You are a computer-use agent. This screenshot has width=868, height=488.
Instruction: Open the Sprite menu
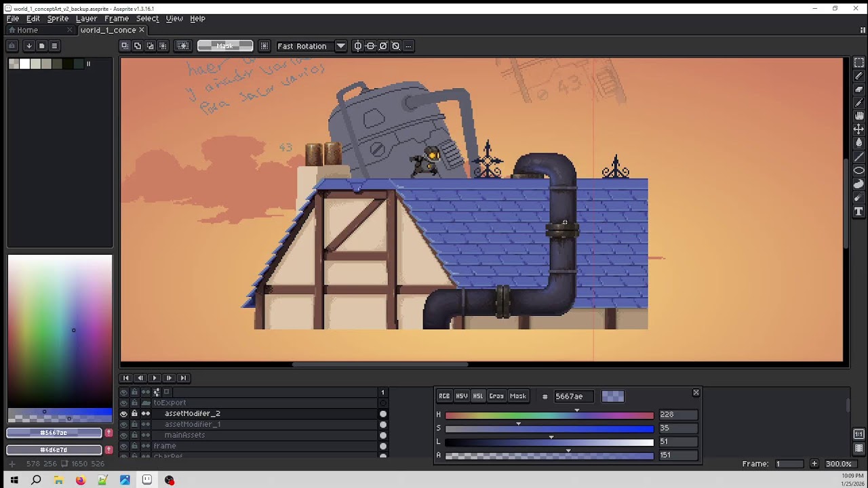click(x=58, y=18)
